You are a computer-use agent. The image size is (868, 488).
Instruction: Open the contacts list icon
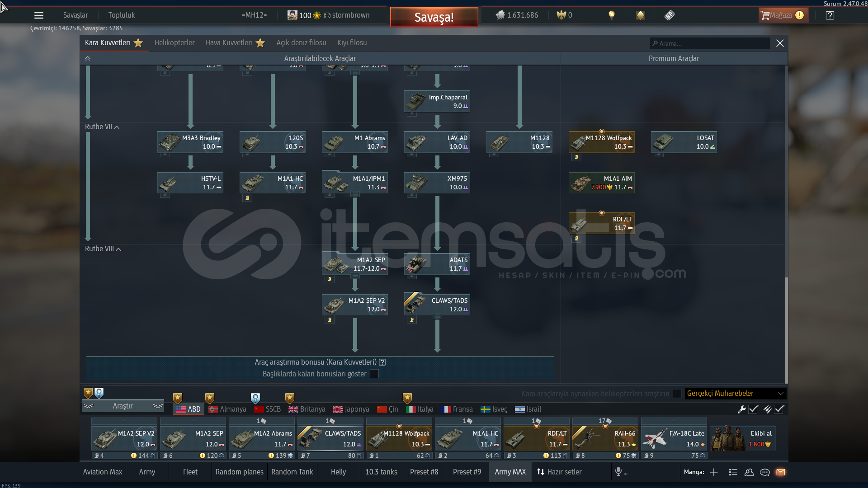click(x=733, y=472)
